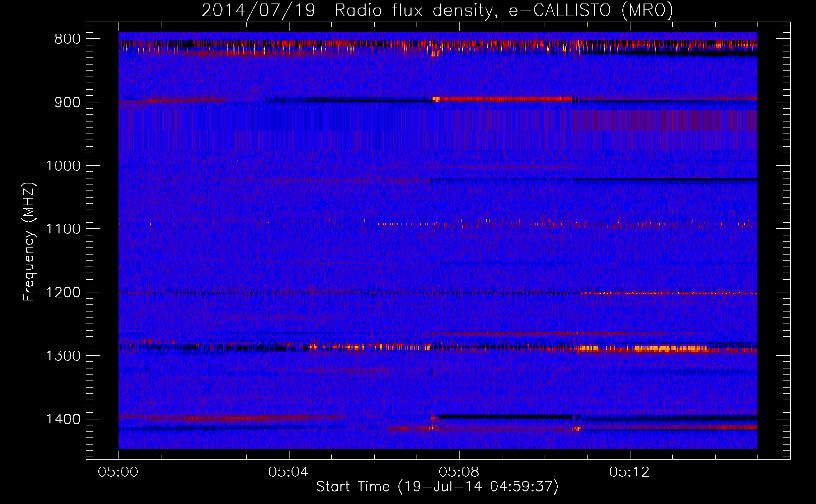816x504 pixels.
Task: Click the '05:00' time axis label
Action: click(119, 472)
